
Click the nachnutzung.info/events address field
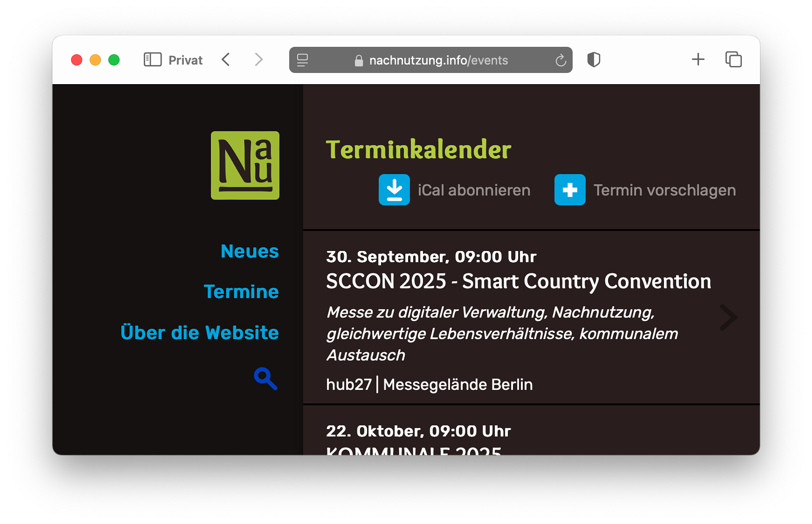431,60
